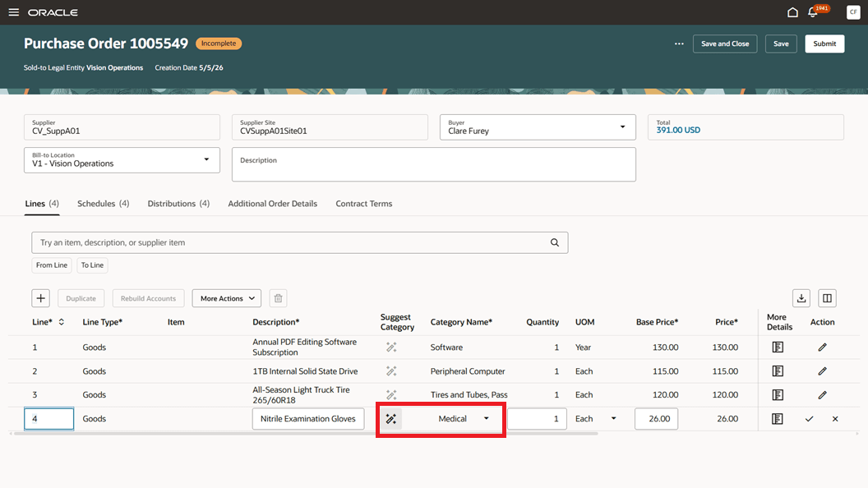Edit line 2 with pencil icon
Image resolution: width=868 pixels, height=488 pixels.
[x=822, y=371]
